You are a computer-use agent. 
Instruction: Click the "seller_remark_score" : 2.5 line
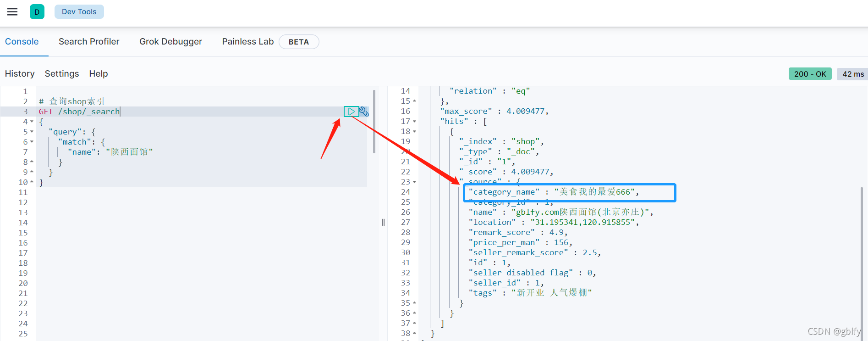(x=535, y=252)
